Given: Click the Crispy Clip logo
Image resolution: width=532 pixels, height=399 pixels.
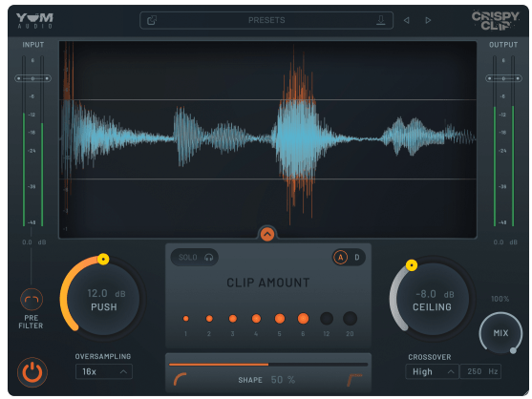Looking at the screenshot, I should [x=496, y=21].
